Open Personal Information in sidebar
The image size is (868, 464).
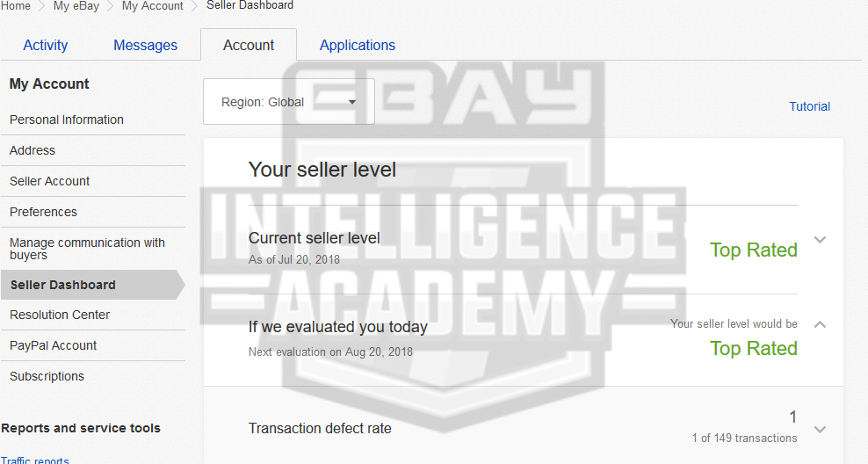point(67,120)
